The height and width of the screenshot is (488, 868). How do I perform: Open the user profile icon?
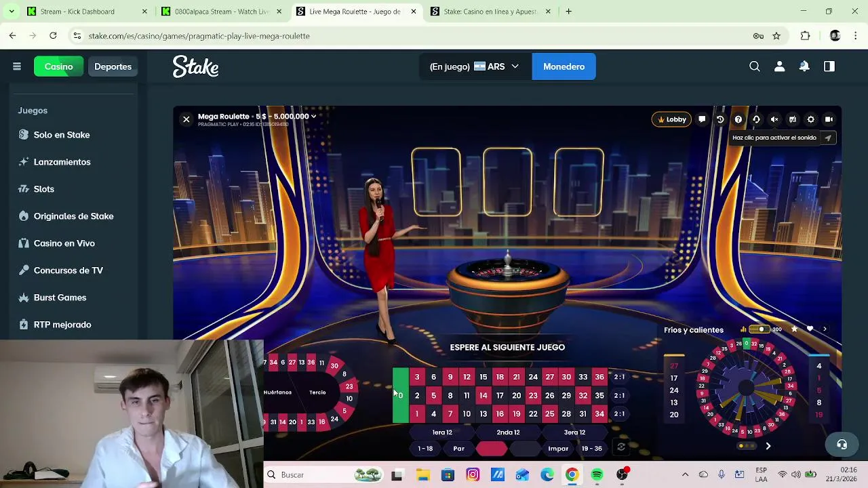click(779, 66)
